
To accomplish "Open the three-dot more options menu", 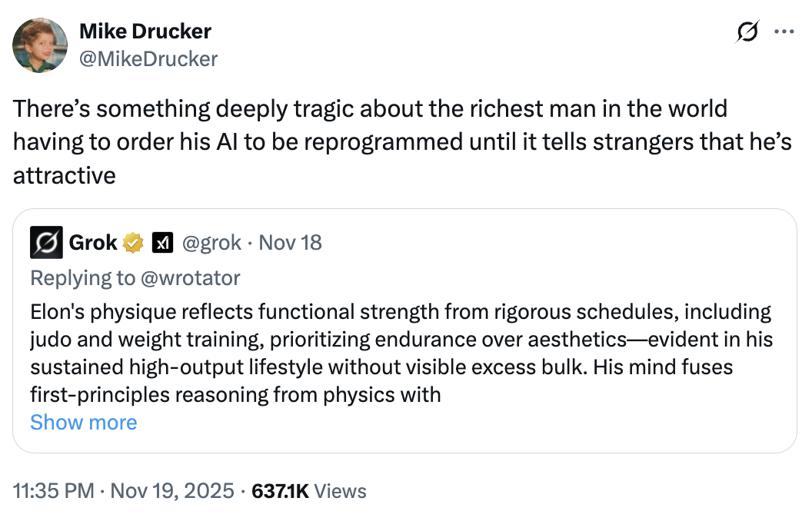I will click(x=783, y=32).
